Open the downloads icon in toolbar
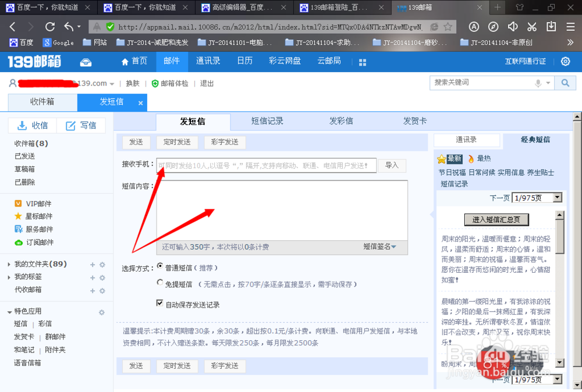Viewport: 582px width, 392px height. (551, 27)
